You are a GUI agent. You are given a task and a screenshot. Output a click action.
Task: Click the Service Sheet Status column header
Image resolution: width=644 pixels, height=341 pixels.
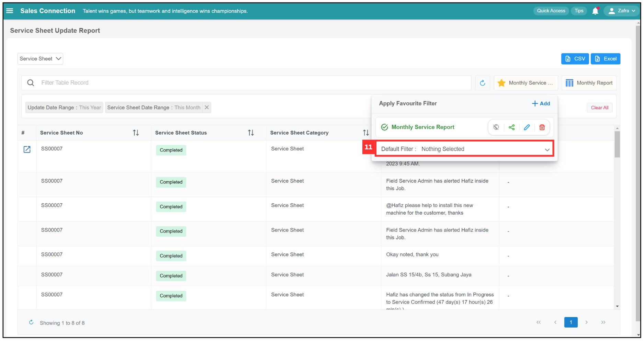pyautogui.click(x=181, y=133)
